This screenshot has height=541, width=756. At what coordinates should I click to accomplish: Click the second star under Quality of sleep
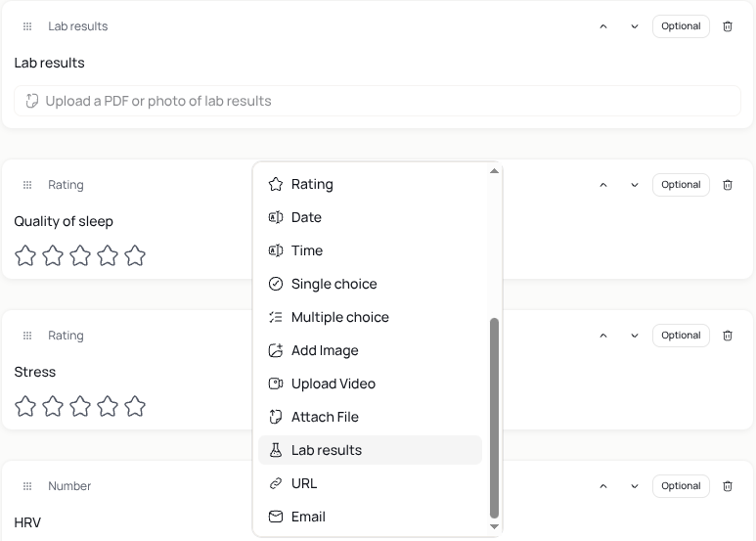pyautogui.click(x=53, y=255)
